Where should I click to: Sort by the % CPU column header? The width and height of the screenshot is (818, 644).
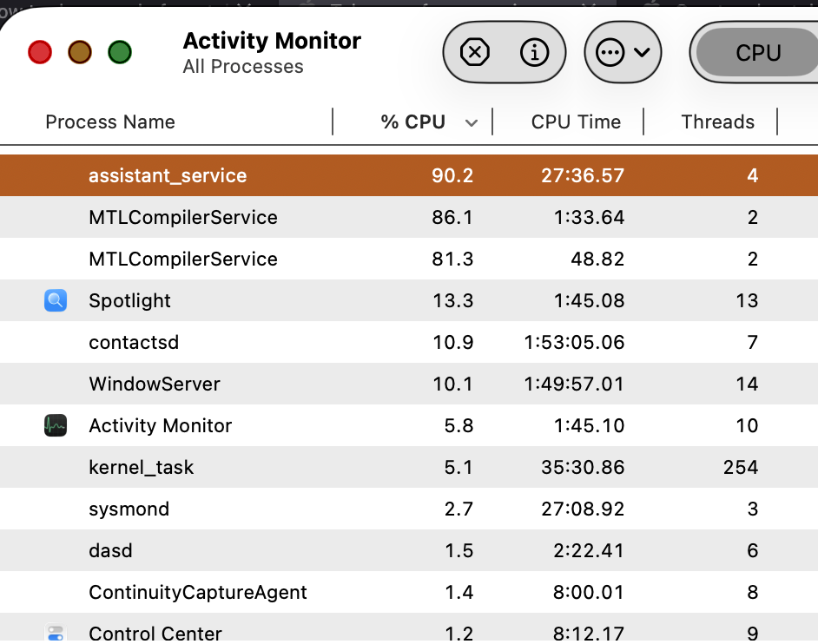[413, 122]
